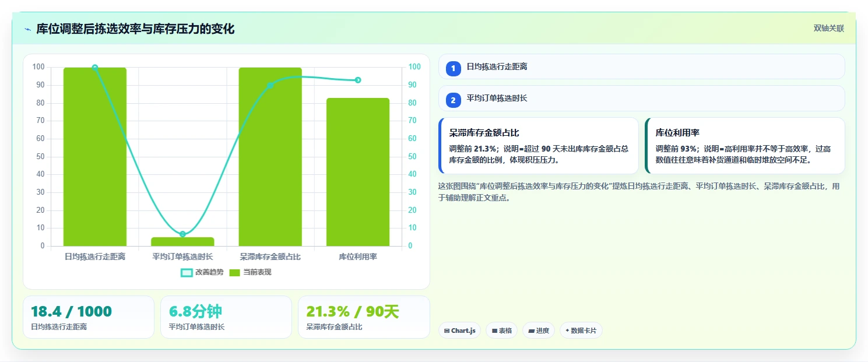Click the 库位利用率 info card heading
This screenshot has width=868, height=362.
click(677, 133)
